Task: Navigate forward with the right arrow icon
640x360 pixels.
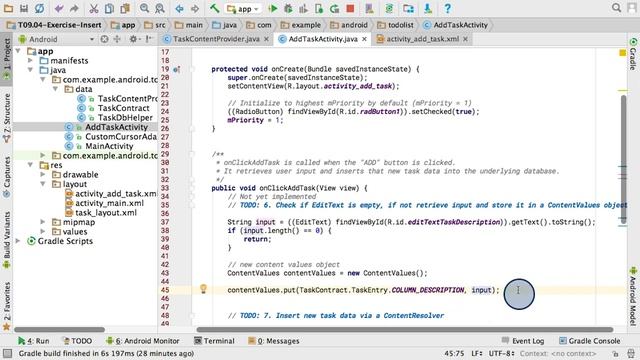Action: pos(195,8)
